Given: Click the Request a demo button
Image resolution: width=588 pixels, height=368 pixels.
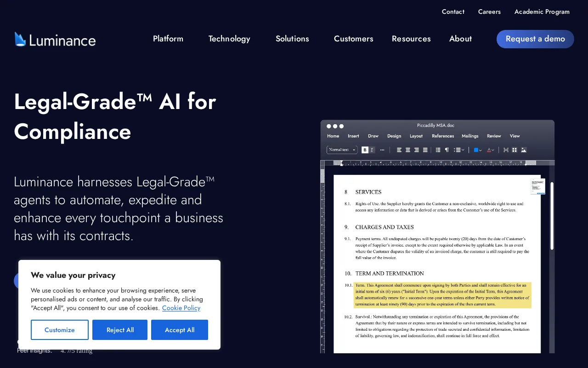Looking at the screenshot, I should click(535, 39).
